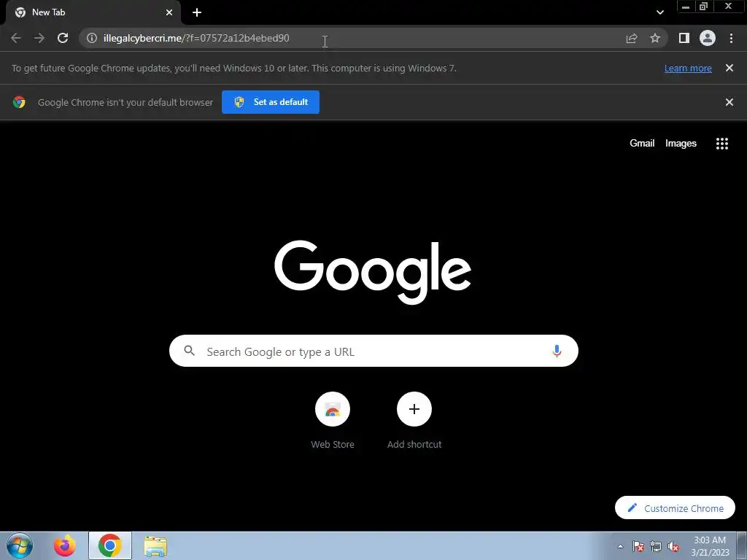Click the Google logo
The height and width of the screenshot is (560, 747).
coord(373,271)
